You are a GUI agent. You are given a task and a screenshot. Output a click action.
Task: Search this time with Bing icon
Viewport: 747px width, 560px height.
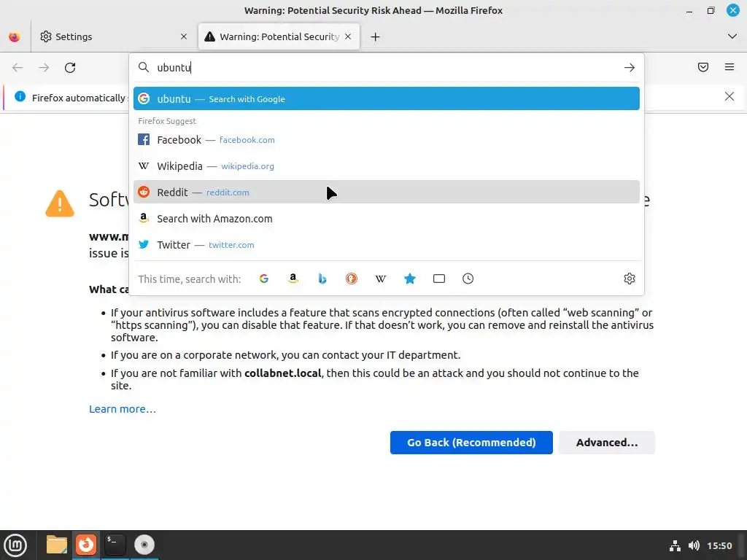pyautogui.click(x=322, y=279)
